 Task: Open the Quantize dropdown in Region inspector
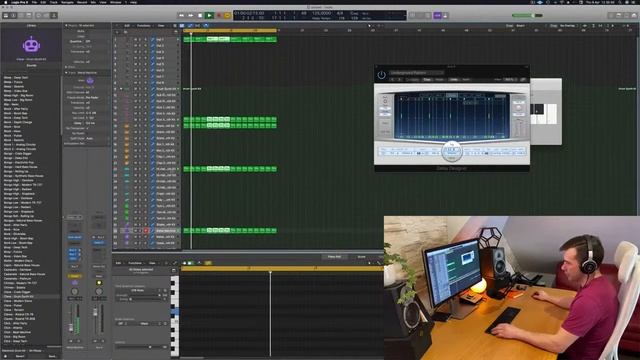88,41
